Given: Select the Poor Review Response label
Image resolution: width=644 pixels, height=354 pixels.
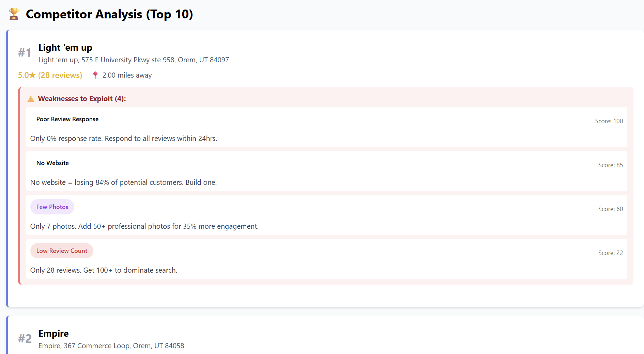Looking at the screenshot, I should [67, 119].
